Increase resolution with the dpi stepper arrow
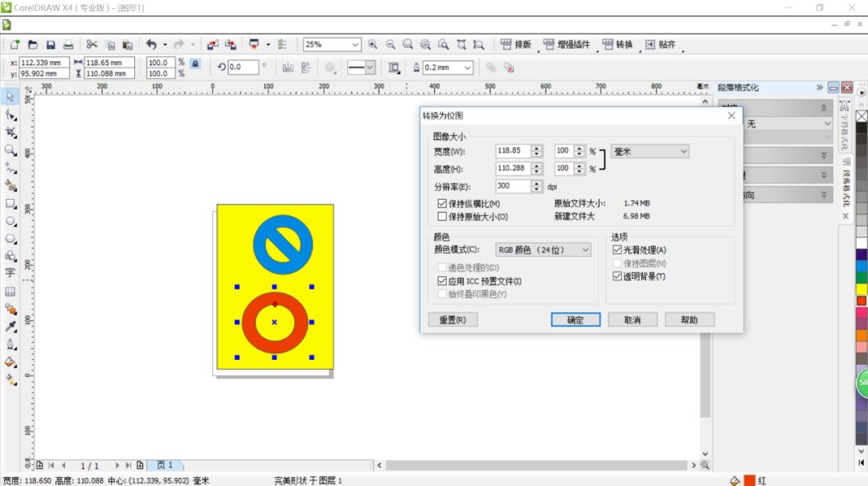868x486 pixels. pyautogui.click(x=537, y=182)
